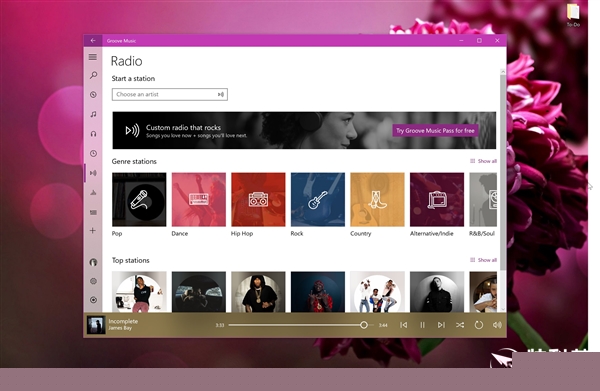Open the hamburger navigation menu
The image size is (600, 391).
point(93,57)
